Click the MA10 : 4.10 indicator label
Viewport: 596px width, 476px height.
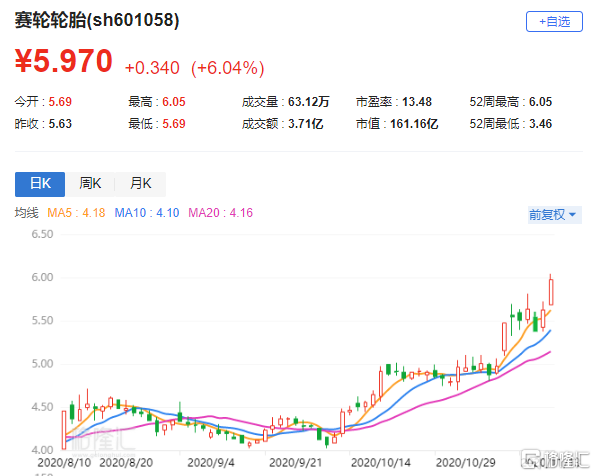point(147,213)
